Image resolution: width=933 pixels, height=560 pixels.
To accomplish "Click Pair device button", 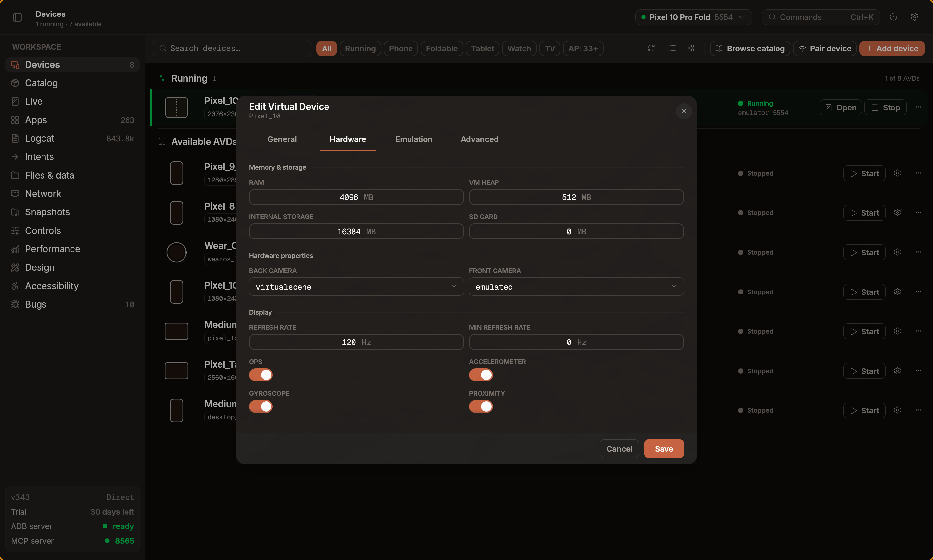I will [825, 49].
